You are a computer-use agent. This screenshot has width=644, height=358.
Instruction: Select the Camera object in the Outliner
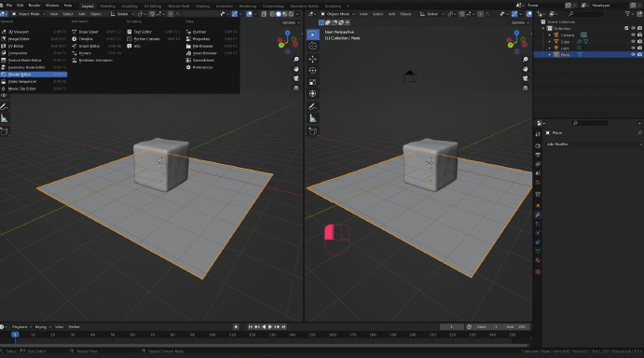coord(568,34)
